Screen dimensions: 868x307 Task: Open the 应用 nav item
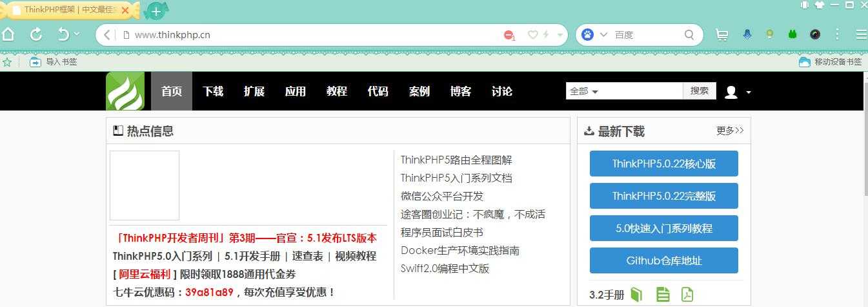tap(296, 91)
